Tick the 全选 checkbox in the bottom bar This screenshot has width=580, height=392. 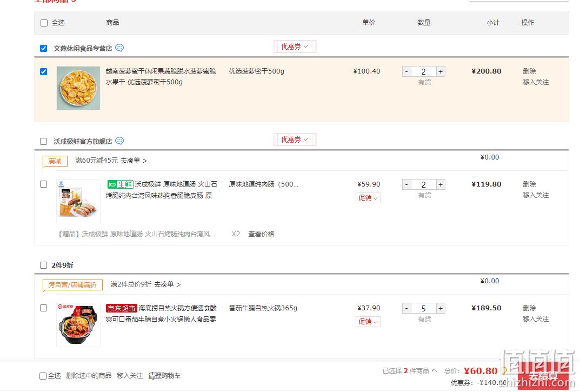click(43, 376)
